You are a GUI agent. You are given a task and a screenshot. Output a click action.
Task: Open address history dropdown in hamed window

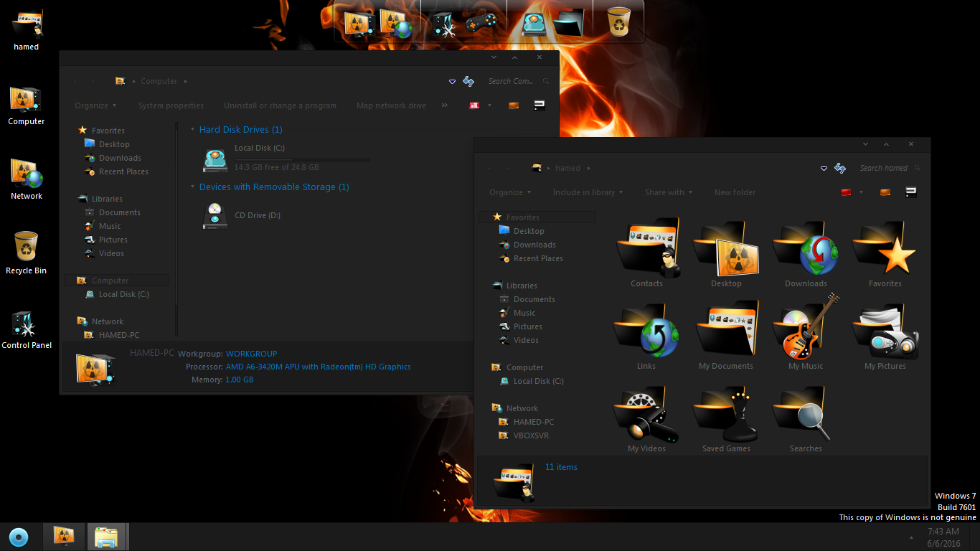click(824, 169)
